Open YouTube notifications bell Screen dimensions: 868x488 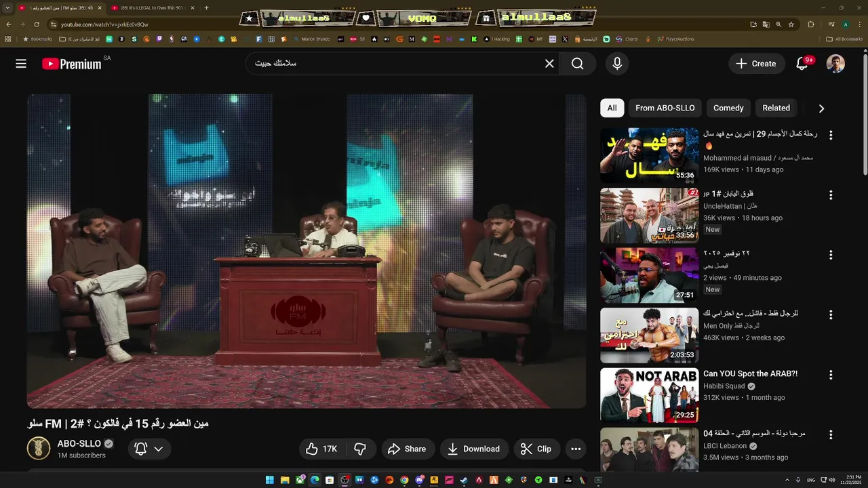point(802,64)
